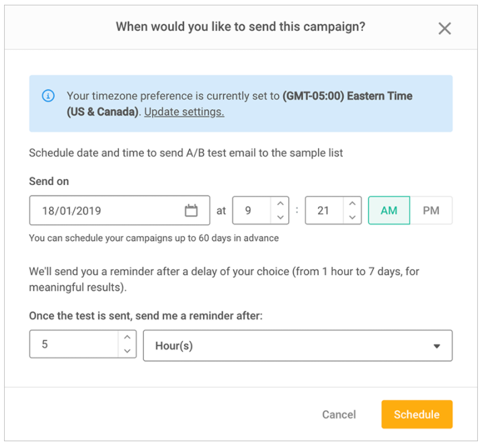Increase the minutes with up arrow
This screenshot has height=448, width=484.
tap(353, 203)
